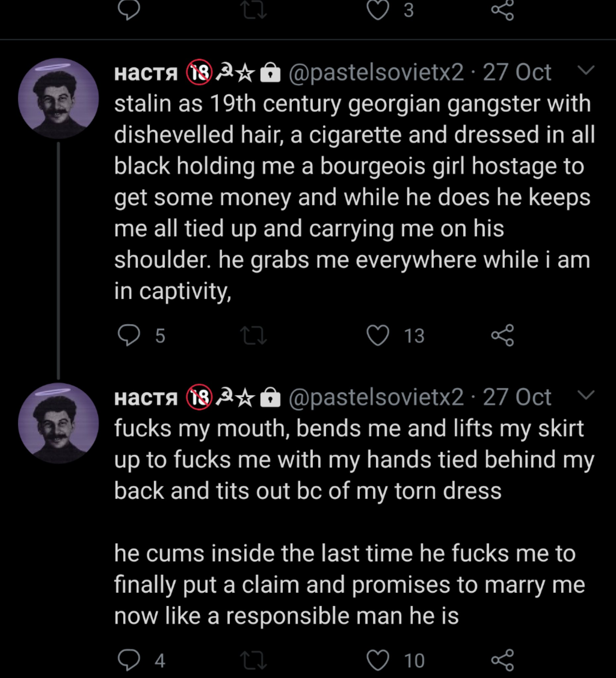Share the tweet that has 10 likes
This screenshot has width=616, height=678.
[503, 660]
